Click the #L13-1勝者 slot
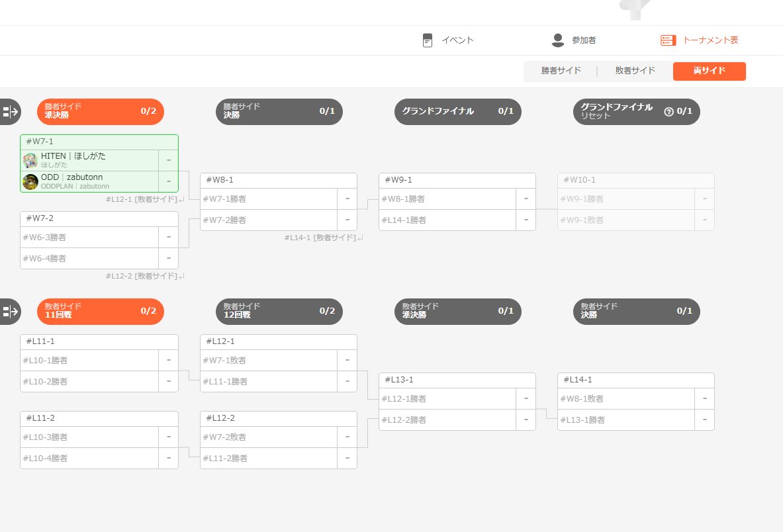Image resolution: width=783 pixels, height=532 pixels. point(627,420)
